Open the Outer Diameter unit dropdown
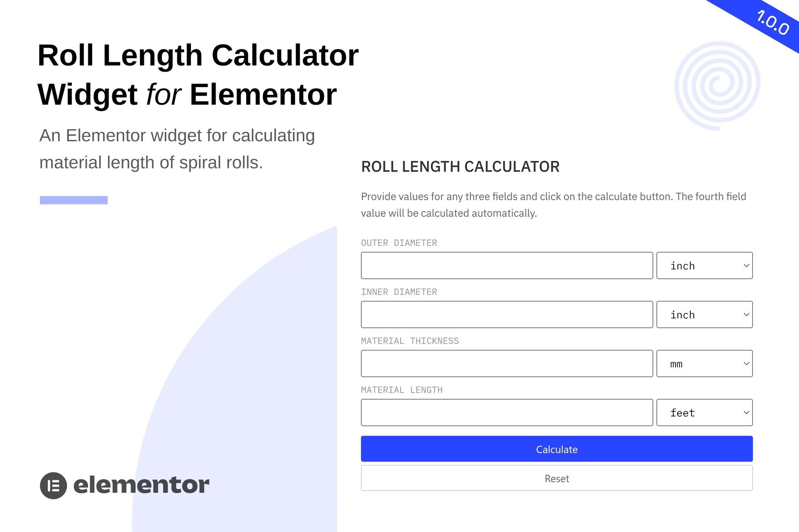 click(x=704, y=266)
